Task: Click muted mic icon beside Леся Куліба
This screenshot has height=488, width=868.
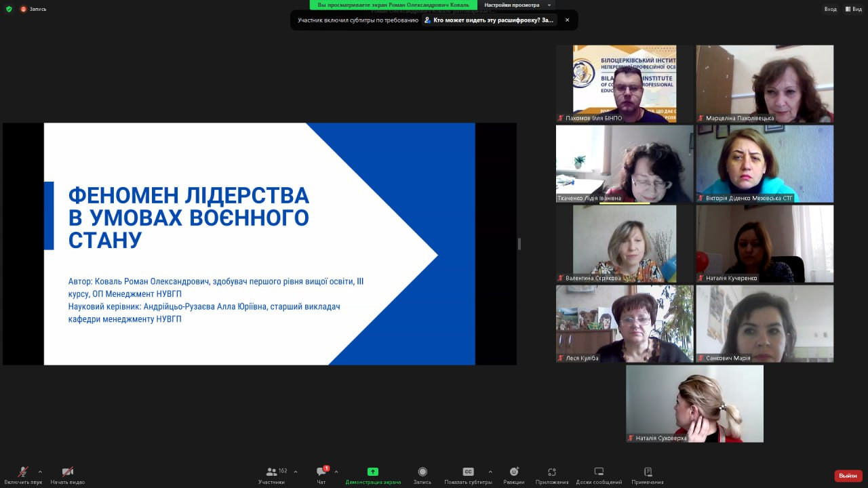Action: click(x=561, y=358)
